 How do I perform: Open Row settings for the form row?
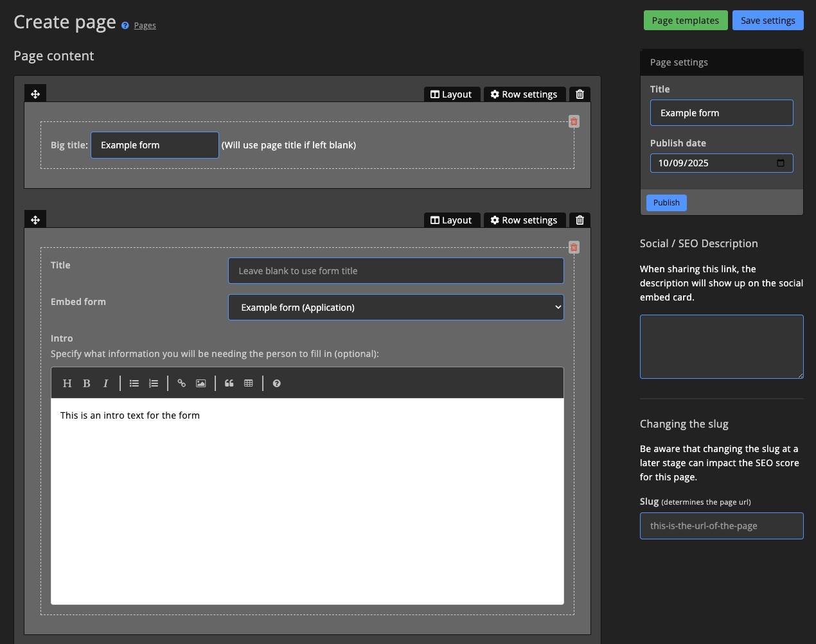524,220
